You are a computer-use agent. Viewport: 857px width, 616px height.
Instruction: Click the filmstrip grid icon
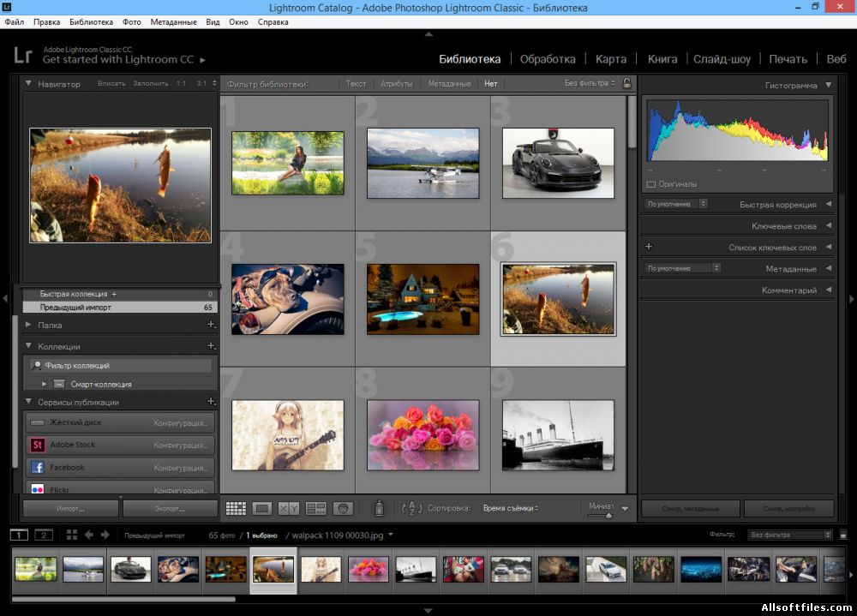[x=71, y=535]
